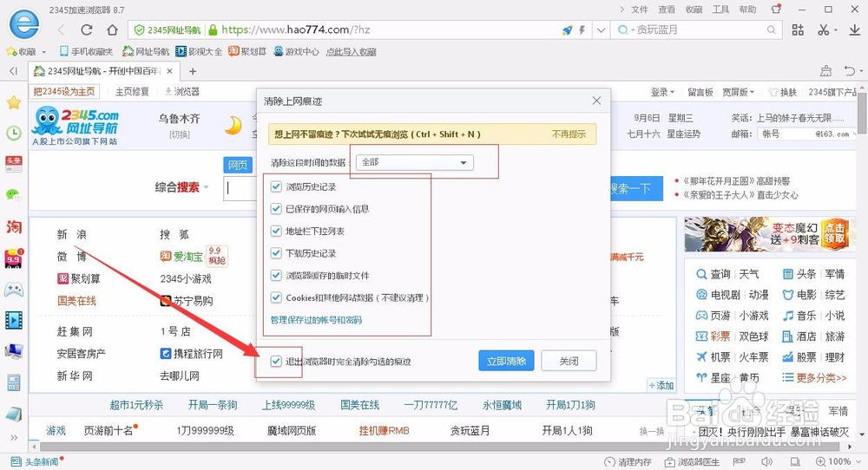Reload the page with refresh icon
Viewport: 868px width, 470px height.
86,29
